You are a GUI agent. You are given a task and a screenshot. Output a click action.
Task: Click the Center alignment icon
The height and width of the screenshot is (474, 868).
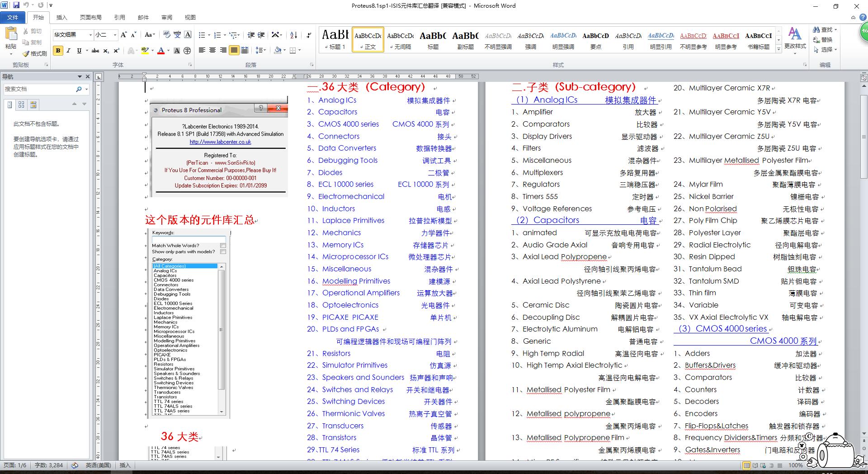tap(212, 50)
